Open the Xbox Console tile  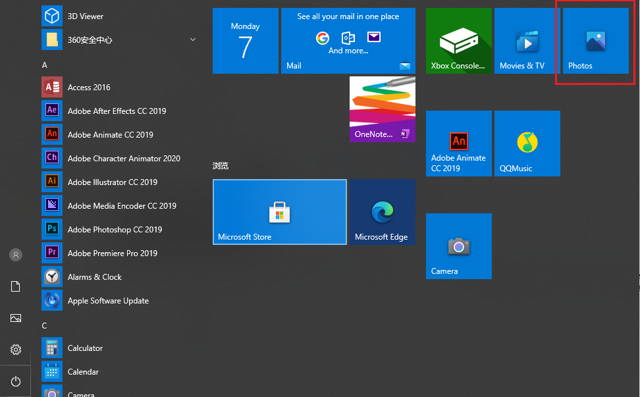coord(459,41)
